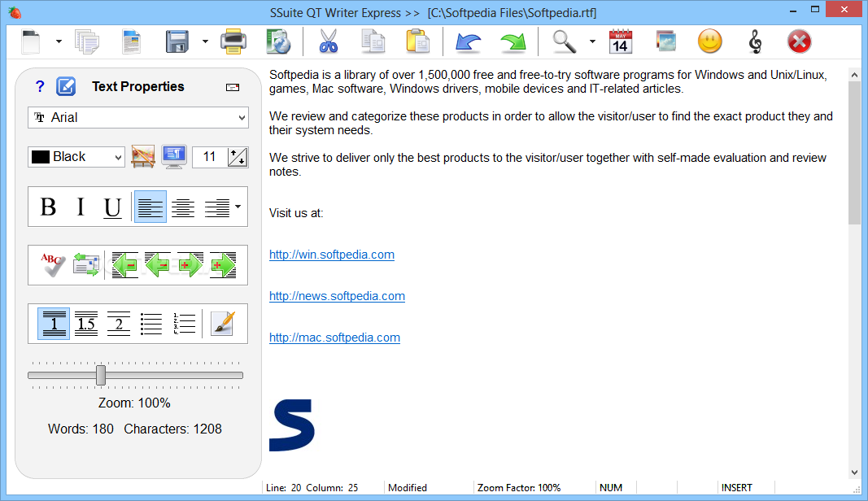The width and height of the screenshot is (868, 501).
Task: Open Find with magnifying glass icon
Action: pyautogui.click(x=564, y=42)
